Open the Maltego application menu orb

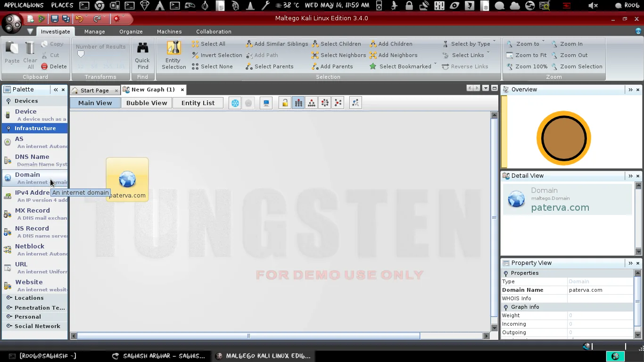[x=12, y=24]
